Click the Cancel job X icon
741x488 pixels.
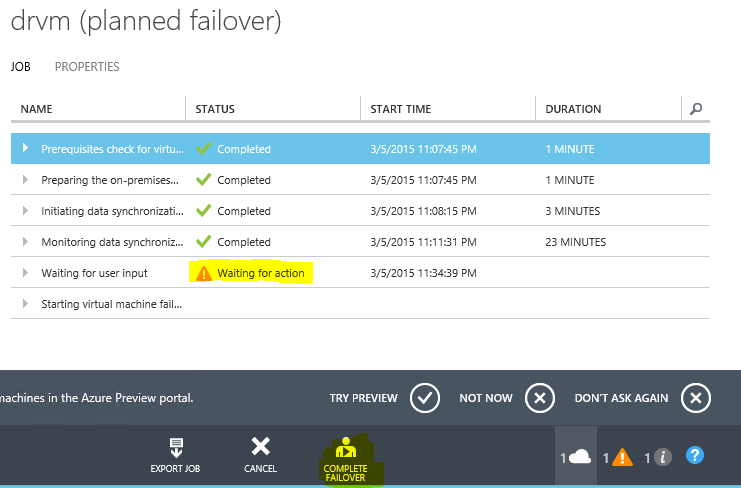tap(260, 447)
